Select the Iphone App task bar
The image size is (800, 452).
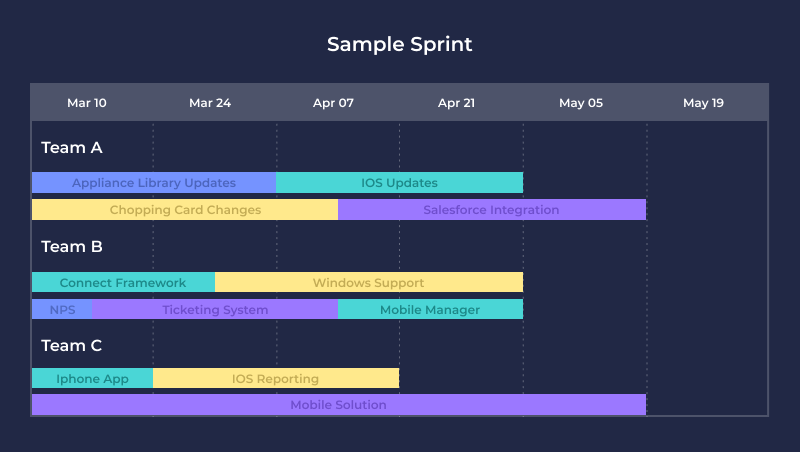[x=92, y=379]
